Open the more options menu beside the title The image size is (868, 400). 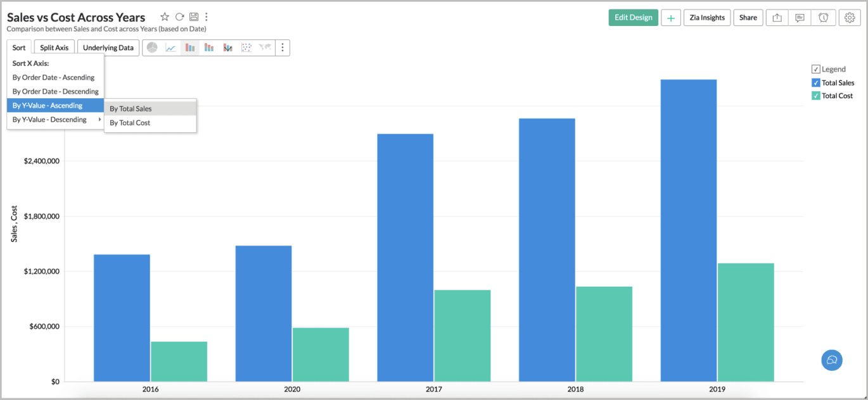tap(207, 17)
